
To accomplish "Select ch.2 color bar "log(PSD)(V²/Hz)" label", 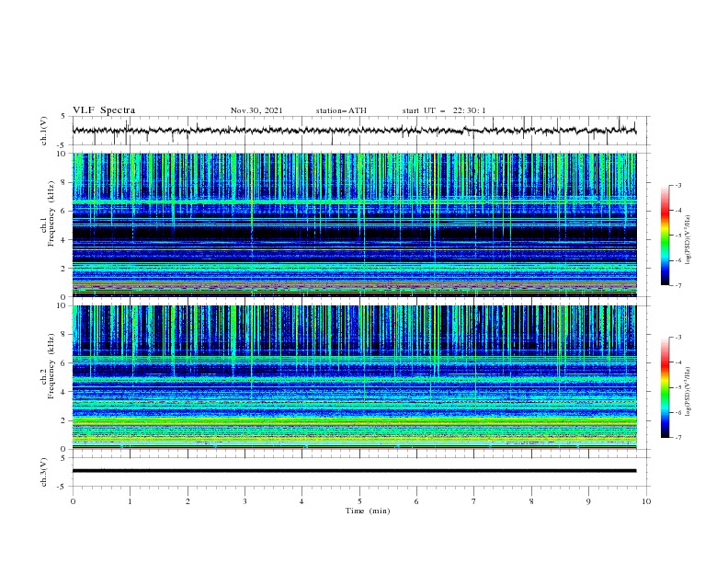I will 688,391.
